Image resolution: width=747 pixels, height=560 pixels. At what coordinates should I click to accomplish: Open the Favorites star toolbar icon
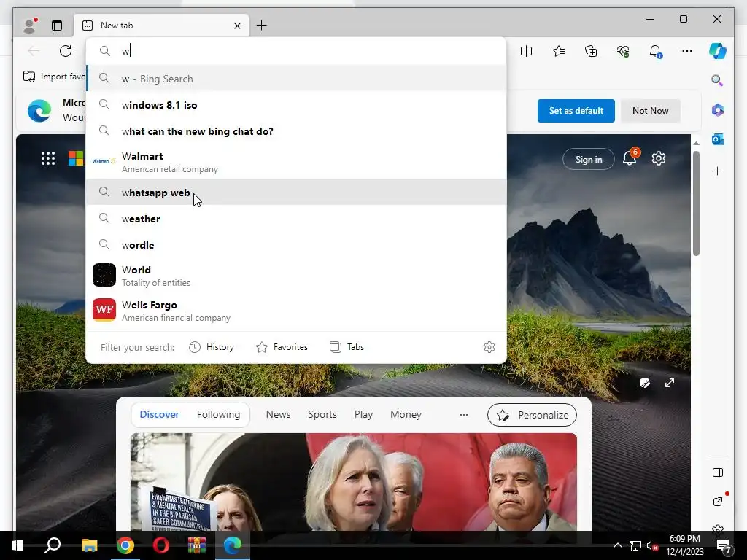coord(559,51)
